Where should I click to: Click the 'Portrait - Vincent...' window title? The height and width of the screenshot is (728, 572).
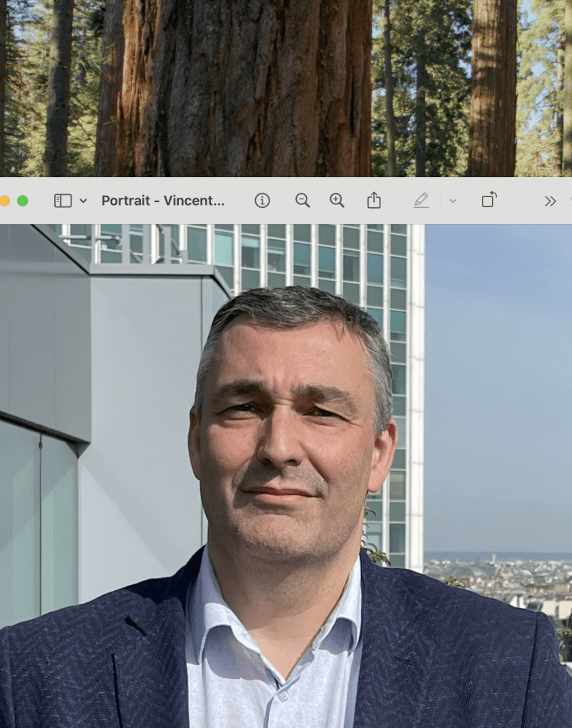[x=163, y=201]
